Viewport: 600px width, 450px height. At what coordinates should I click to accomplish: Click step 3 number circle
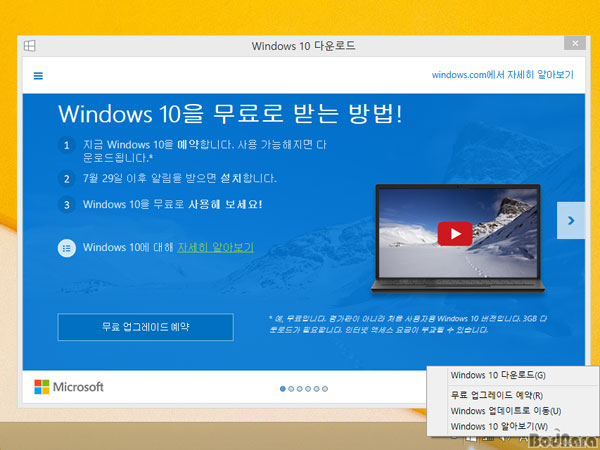(x=67, y=205)
